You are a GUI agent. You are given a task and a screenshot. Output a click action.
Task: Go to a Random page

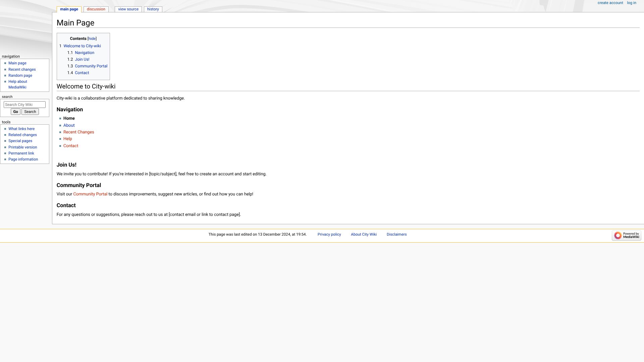(20, 75)
